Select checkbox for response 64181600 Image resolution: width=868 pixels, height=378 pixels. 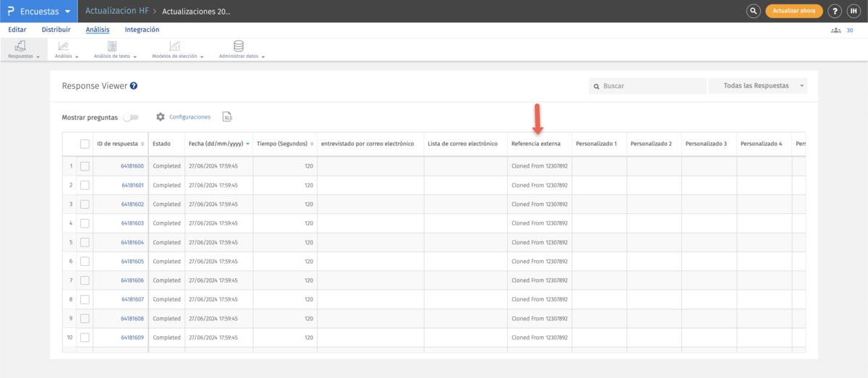click(x=85, y=166)
